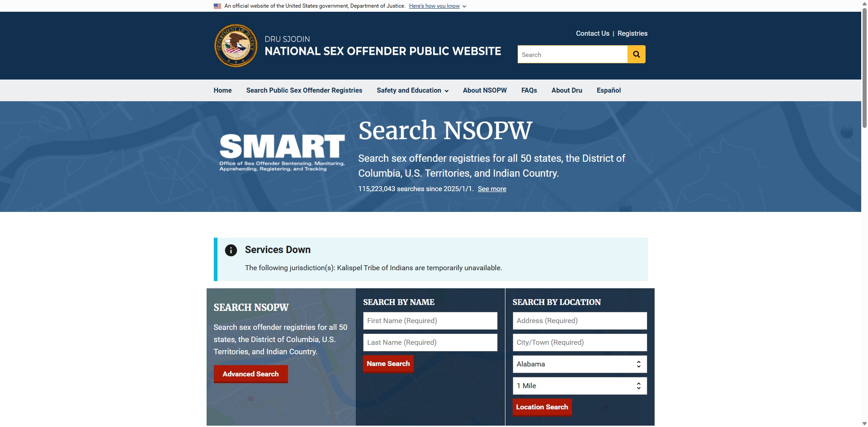This screenshot has width=868, height=427.
Task: Open the 1 Mile radius dropdown
Action: 580,386
